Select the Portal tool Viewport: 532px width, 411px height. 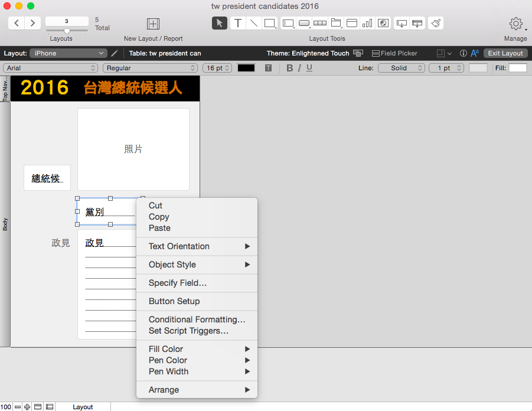351,23
